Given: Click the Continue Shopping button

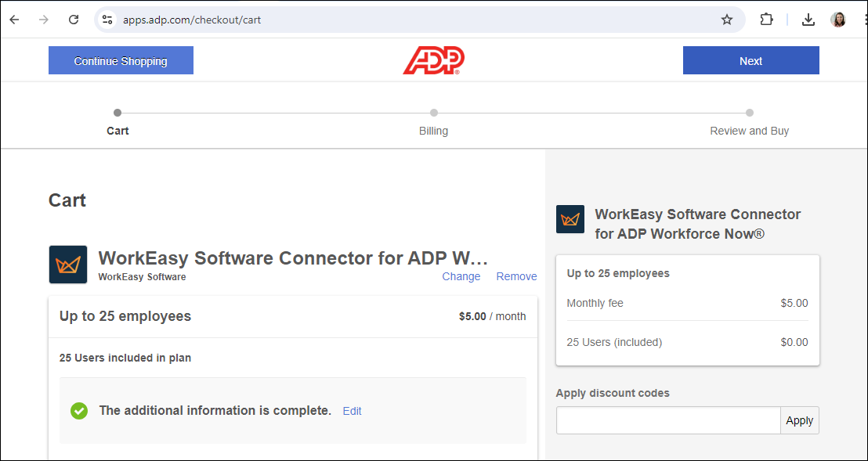Looking at the screenshot, I should (121, 60).
